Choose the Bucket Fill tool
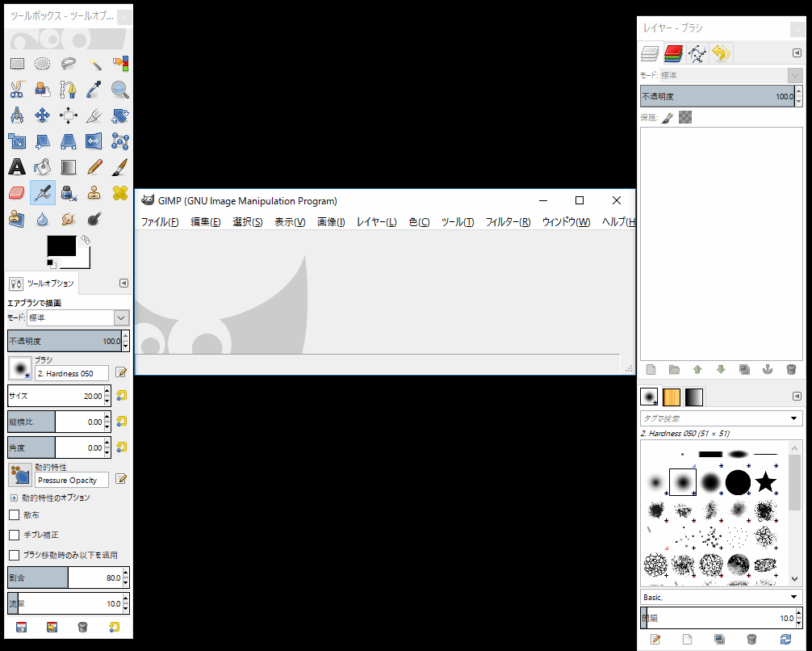Viewport: 812px width, 651px height. click(x=43, y=167)
